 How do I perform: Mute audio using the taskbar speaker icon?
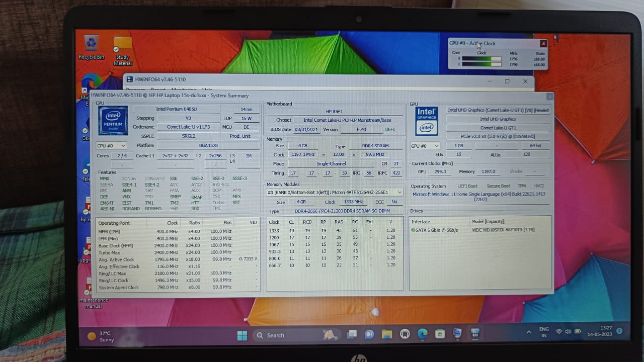click(568, 332)
